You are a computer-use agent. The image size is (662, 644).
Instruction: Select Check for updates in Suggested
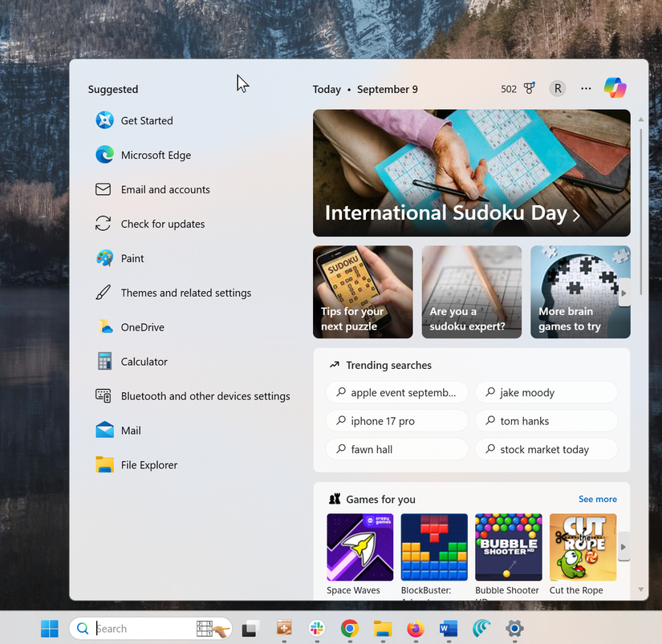[x=163, y=224]
